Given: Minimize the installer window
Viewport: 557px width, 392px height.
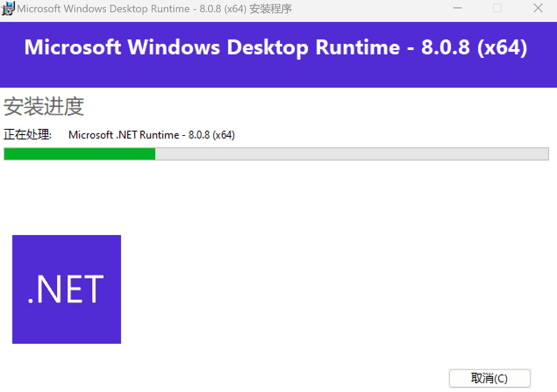Looking at the screenshot, I should click(x=457, y=8).
